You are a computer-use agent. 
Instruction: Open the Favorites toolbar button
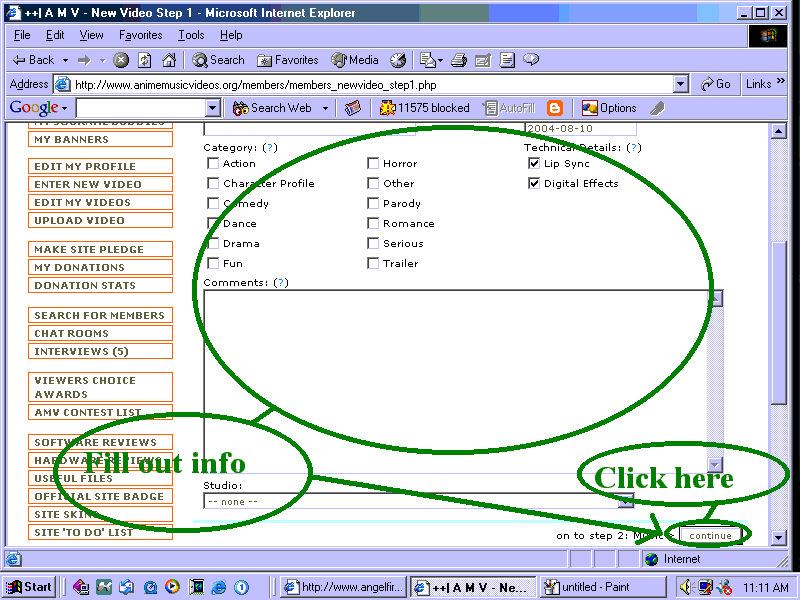pos(288,60)
